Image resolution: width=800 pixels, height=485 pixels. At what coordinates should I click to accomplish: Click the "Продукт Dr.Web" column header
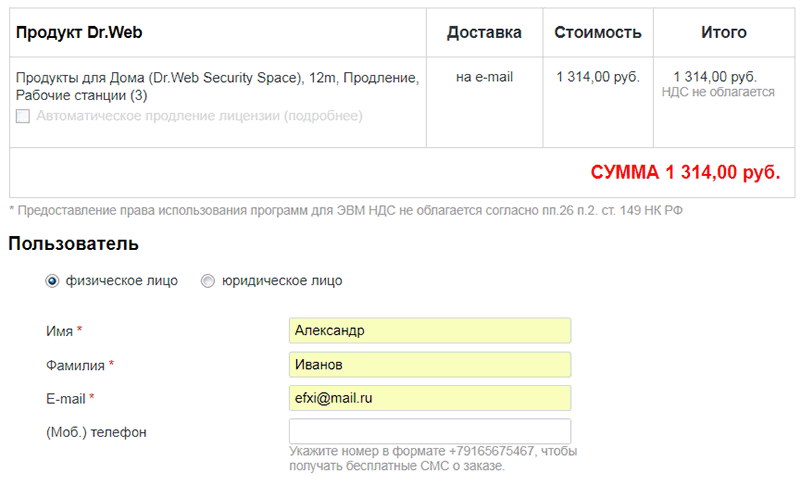coord(79,33)
